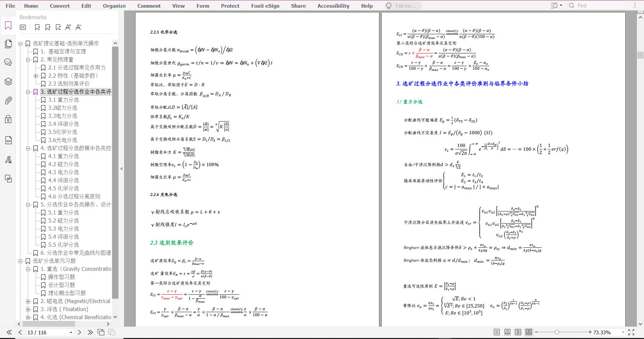Open the 5.3 电力分选 bookmark

click(x=63, y=229)
